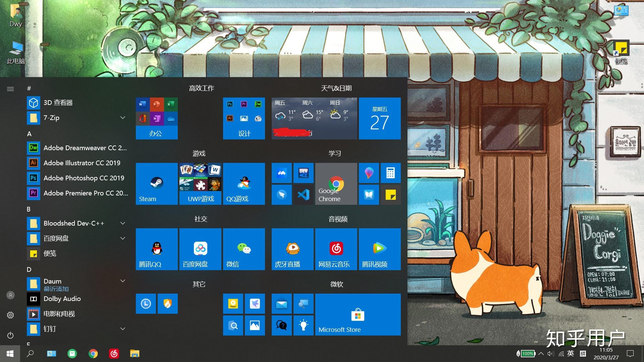Open the 办公 Office folder tile
Screen dimensions: 644x362
pos(157,118)
